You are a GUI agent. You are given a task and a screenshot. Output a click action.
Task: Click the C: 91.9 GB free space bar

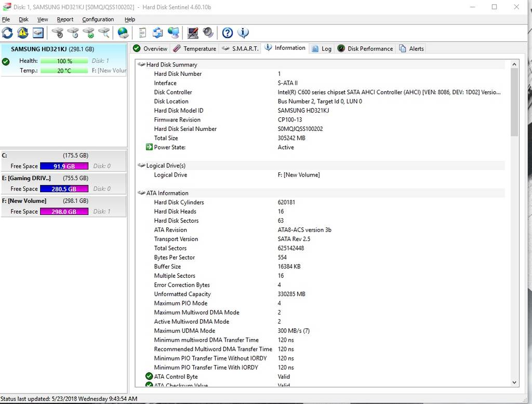[64, 166]
